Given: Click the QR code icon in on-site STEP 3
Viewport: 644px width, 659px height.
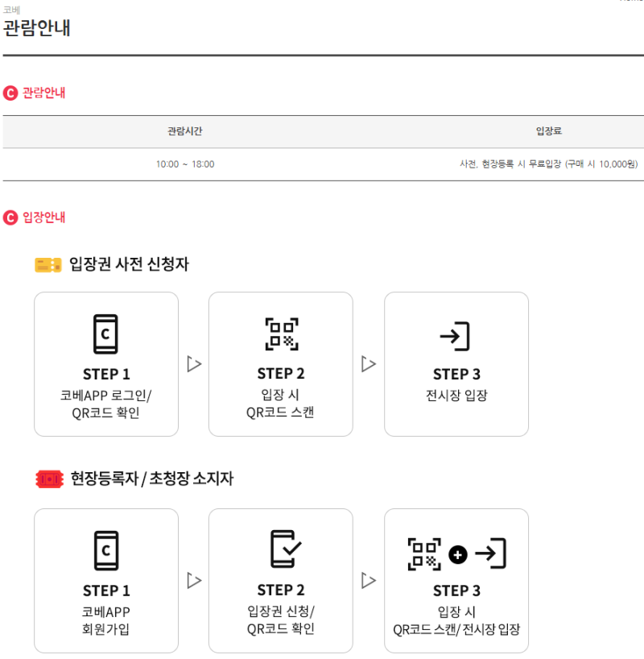Looking at the screenshot, I should (x=424, y=554).
